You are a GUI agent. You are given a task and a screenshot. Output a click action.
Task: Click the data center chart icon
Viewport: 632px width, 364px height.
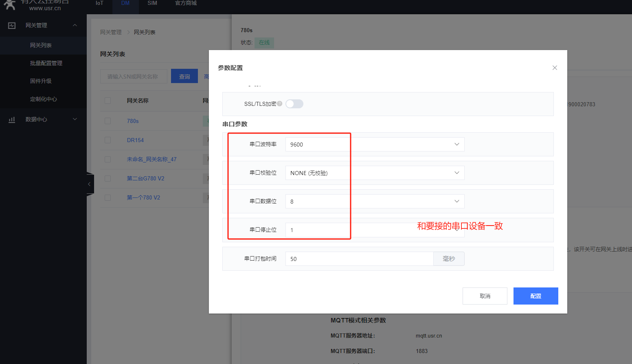[12, 119]
